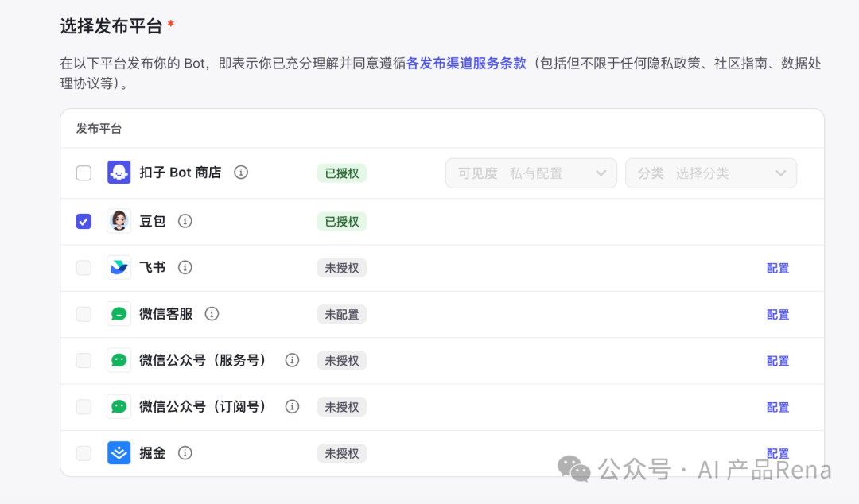The image size is (859, 504).
Task: Click the 豆包 avatar icon
Action: (x=119, y=221)
